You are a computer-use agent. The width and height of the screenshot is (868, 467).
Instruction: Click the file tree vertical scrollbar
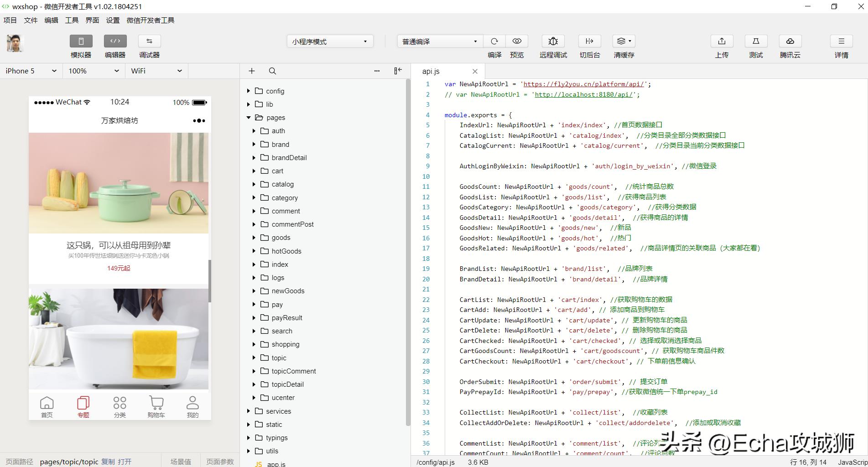(x=408, y=251)
